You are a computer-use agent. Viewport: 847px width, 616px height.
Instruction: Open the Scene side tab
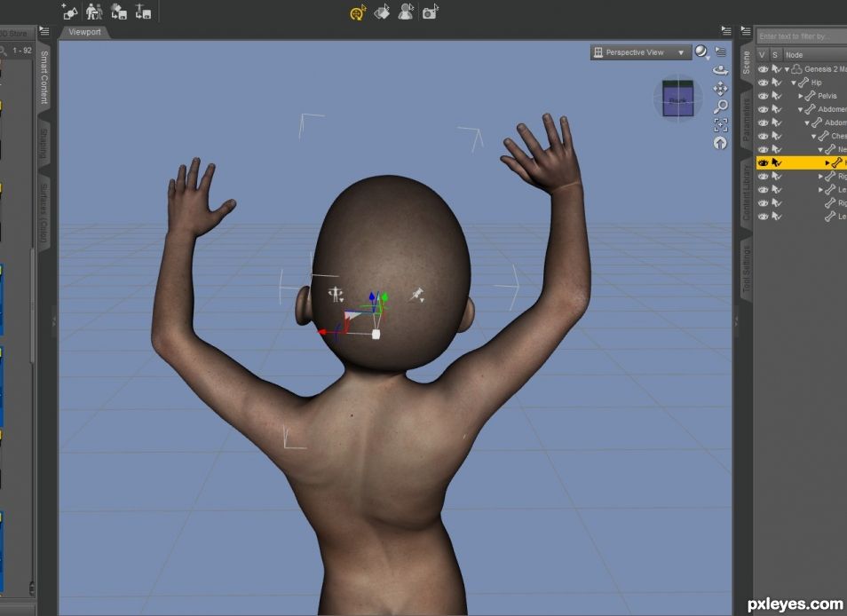[746, 63]
